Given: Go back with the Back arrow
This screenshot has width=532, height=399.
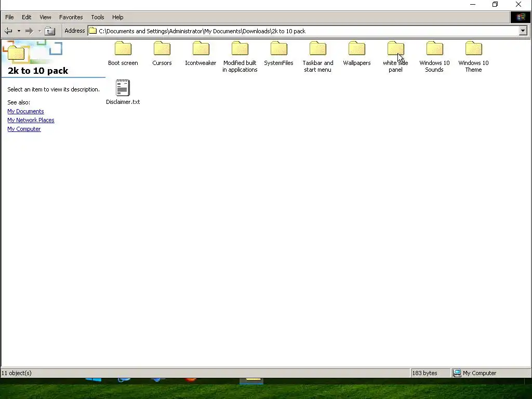Looking at the screenshot, I should 8,31.
